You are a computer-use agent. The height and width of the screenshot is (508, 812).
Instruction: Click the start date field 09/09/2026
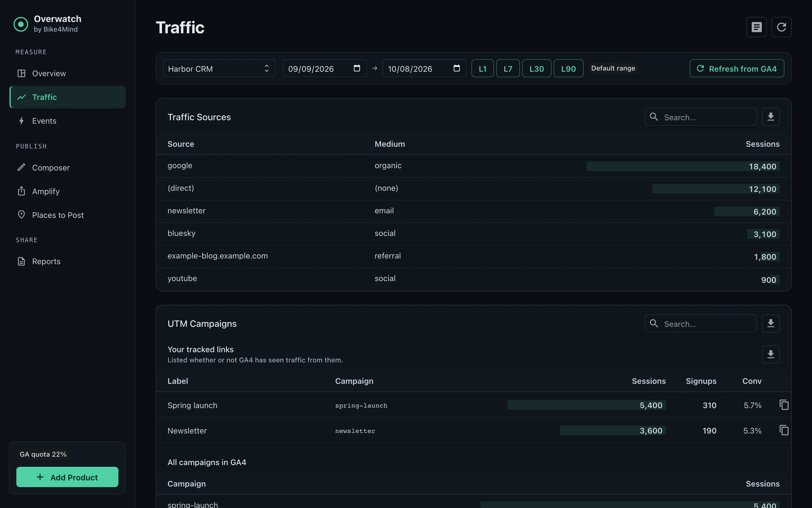[x=324, y=69]
